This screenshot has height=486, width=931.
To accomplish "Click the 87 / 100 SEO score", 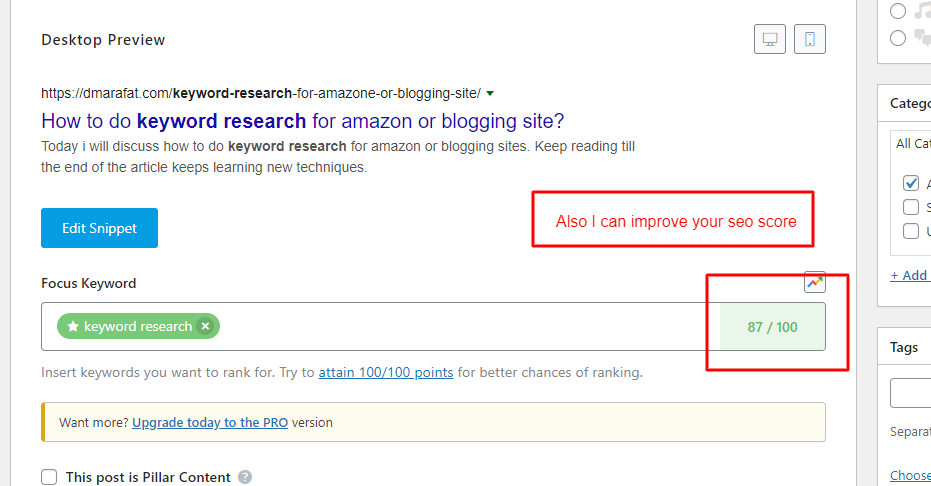I will (772, 327).
